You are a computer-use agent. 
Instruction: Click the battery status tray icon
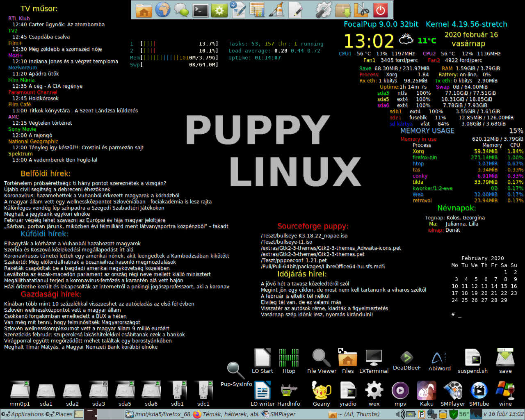coord(410,414)
